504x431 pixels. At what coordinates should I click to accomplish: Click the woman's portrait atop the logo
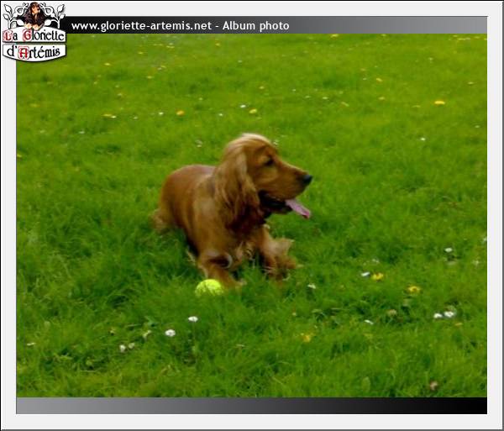tap(34, 14)
